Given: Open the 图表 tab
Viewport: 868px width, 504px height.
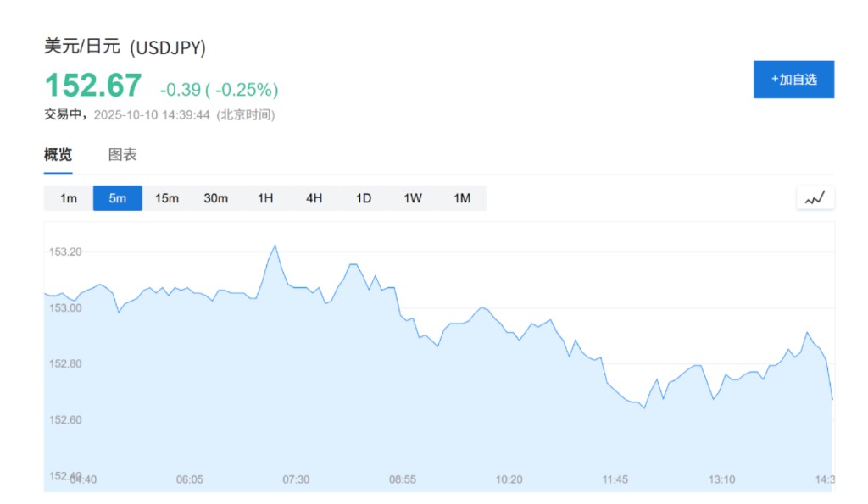Looking at the screenshot, I should [123, 155].
